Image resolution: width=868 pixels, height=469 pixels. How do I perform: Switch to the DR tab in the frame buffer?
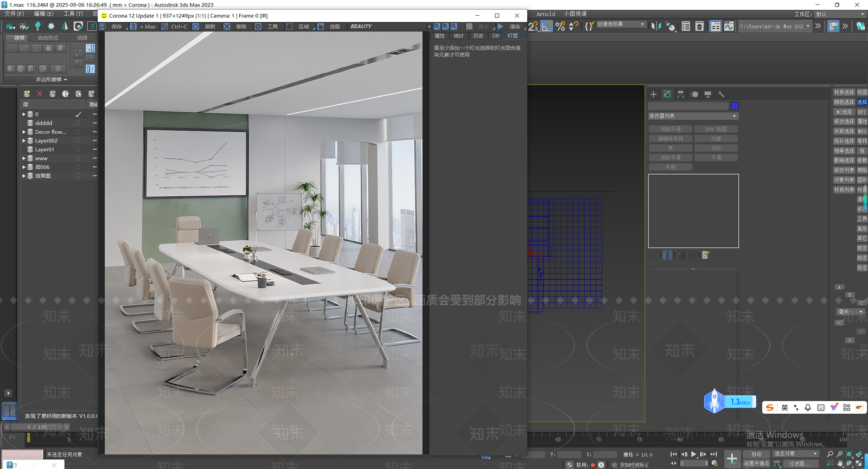(496, 36)
